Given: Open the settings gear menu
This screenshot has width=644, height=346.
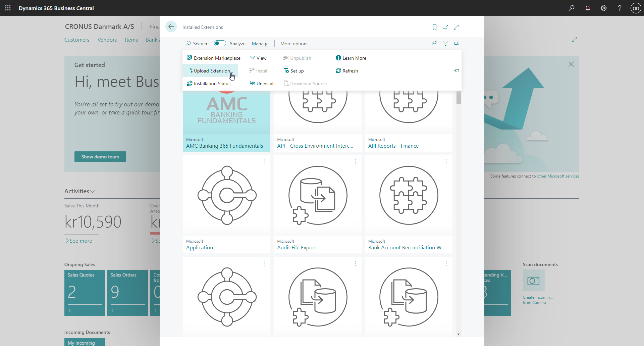Looking at the screenshot, I should click(x=604, y=8).
